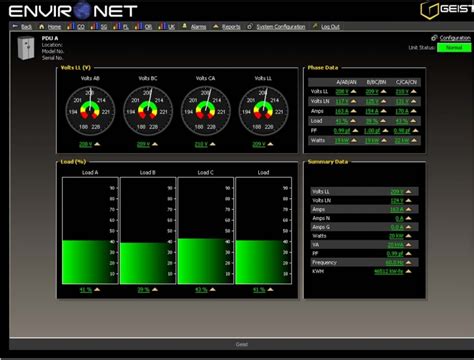Click triangle icon beside Phase Data PF 0.99 pf

pyautogui.click(x=355, y=130)
